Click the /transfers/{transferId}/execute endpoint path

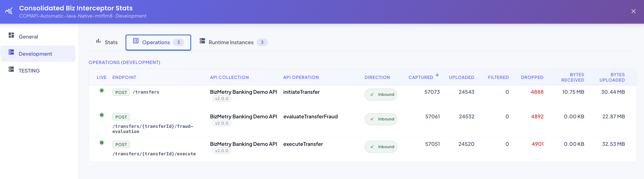(x=154, y=154)
